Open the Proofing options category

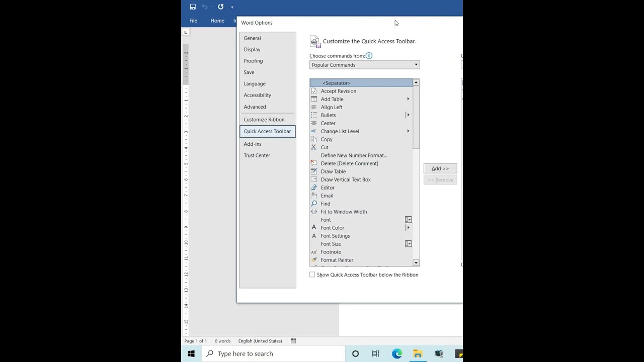[253, 61]
